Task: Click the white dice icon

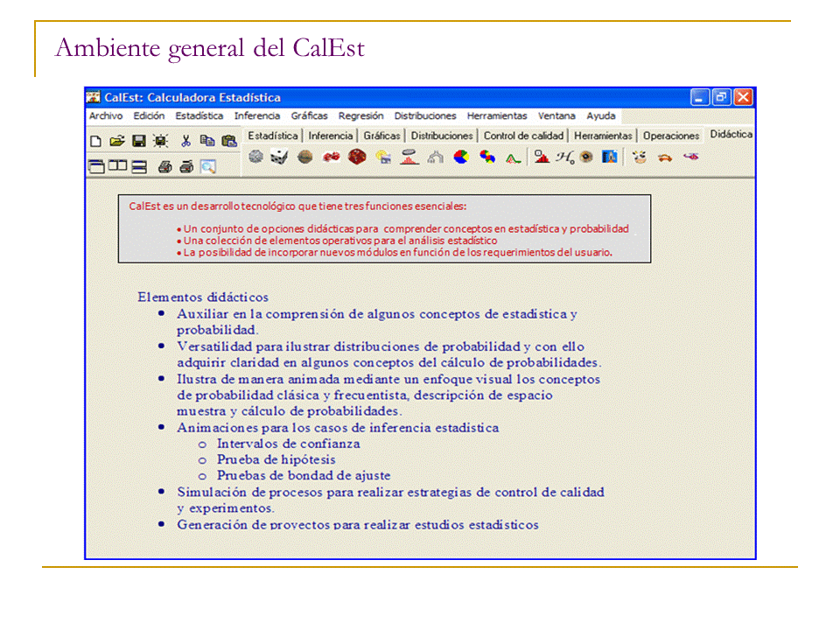Action: point(279,157)
